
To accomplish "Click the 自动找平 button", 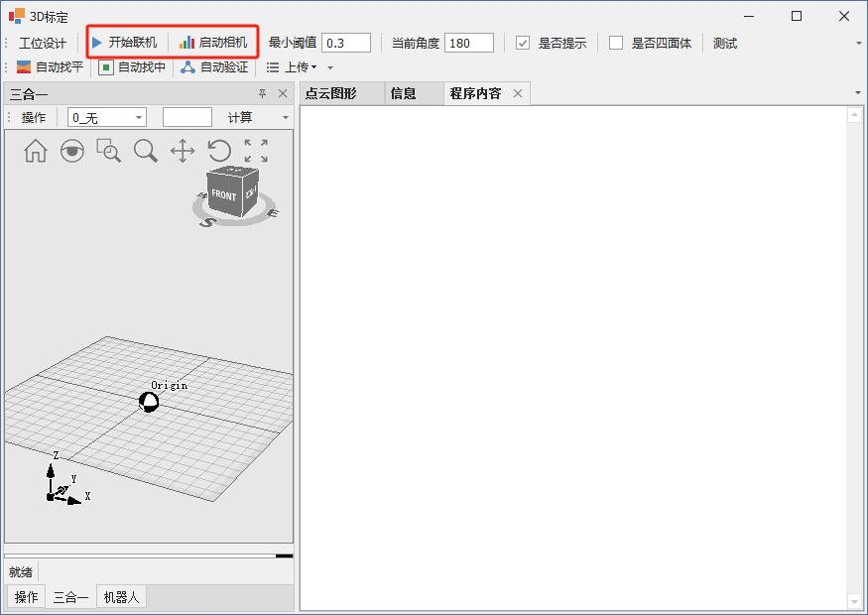I will pyautogui.click(x=50, y=67).
